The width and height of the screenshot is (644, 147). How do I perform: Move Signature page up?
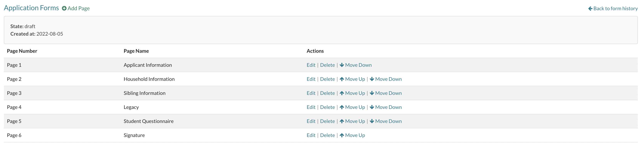pyautogui.click(x=352, y=135)
